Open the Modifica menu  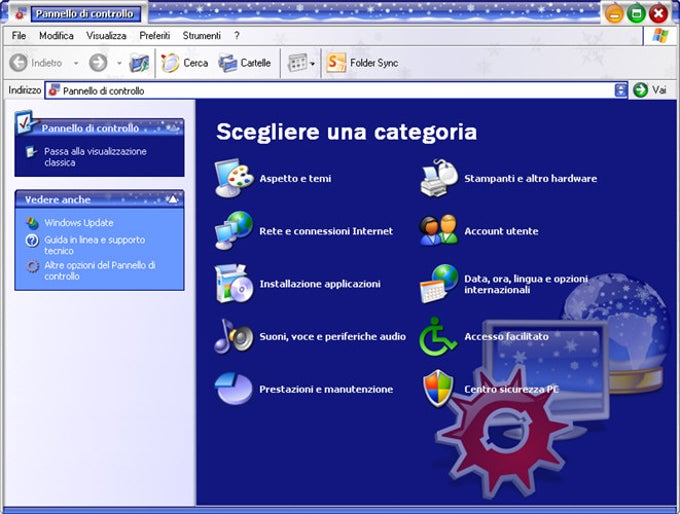coord(56,36)
